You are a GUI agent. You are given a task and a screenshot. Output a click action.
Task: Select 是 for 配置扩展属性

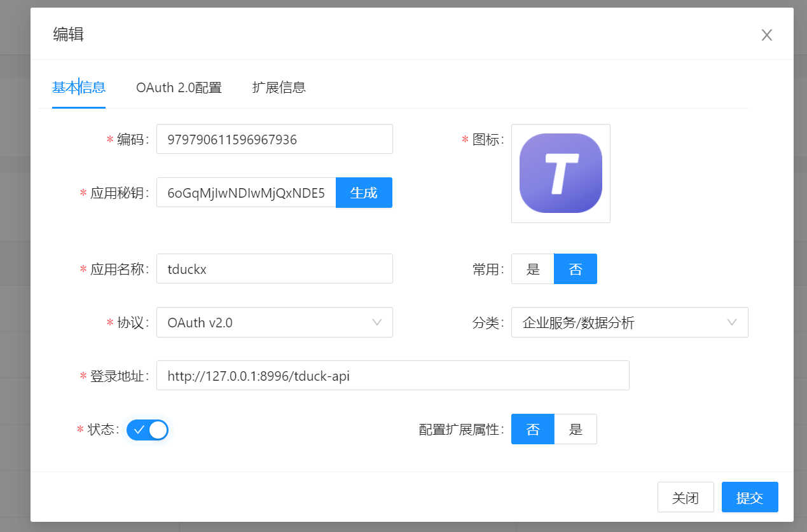coord(576,429)
